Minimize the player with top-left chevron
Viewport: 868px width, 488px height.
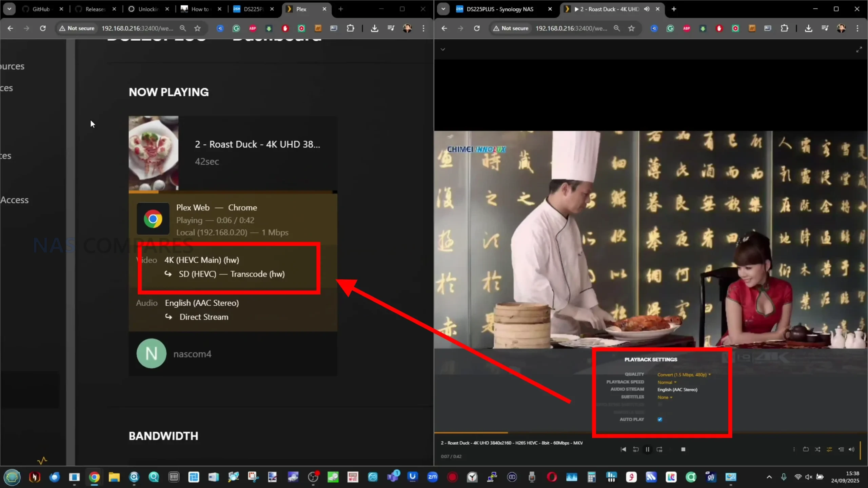[x=443, y=49]
